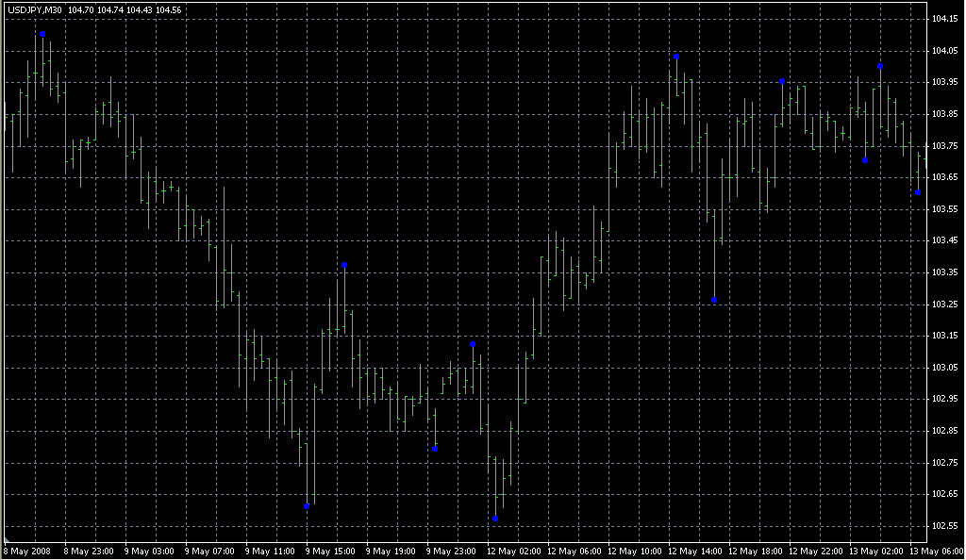Image resolution: width=966 pixels, height=560 pixels.
Task: Click the 8 May 2008 date label
Action: click(25, 551)
